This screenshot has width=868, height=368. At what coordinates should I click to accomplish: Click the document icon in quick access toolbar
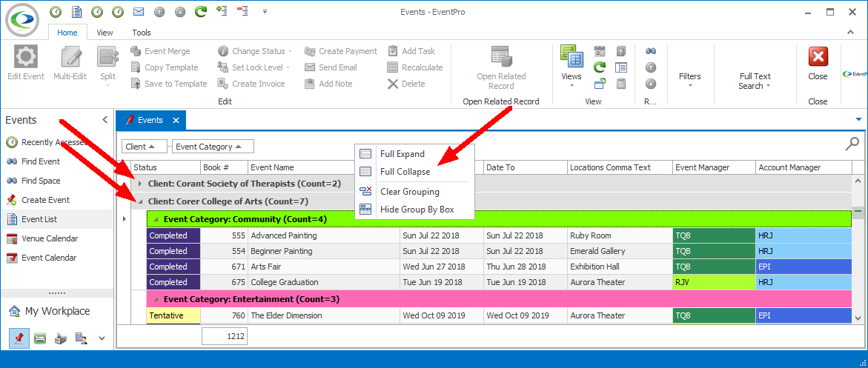click(x=76, y=11)
